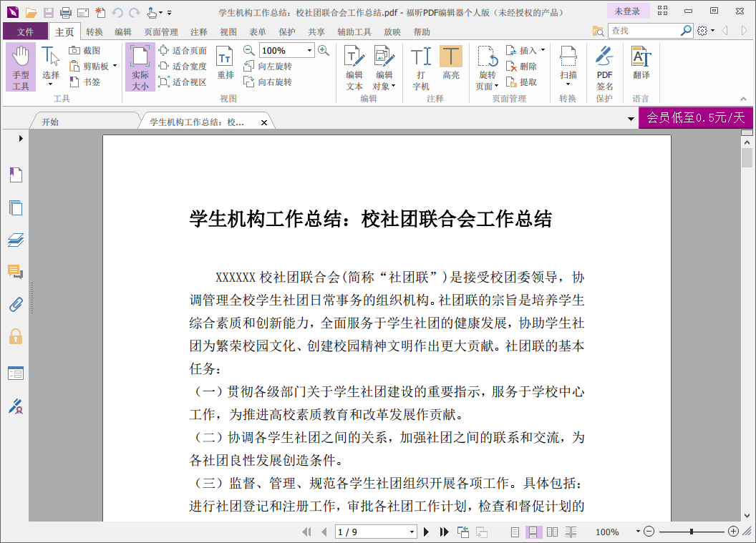756x543 pixels.
Task: Click the zoom in magnifier icon
Action: 324,50
